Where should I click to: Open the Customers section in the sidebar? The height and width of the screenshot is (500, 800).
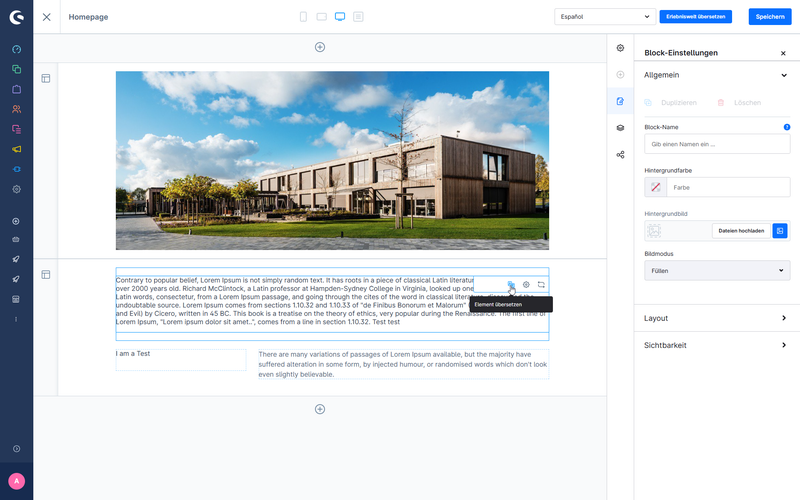[x=16, y=109]
